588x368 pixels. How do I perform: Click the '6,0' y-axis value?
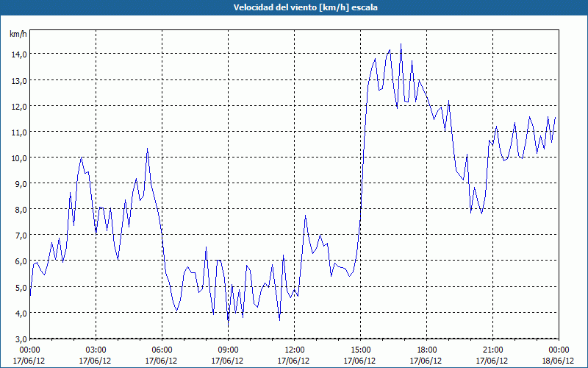coord(21,261)
